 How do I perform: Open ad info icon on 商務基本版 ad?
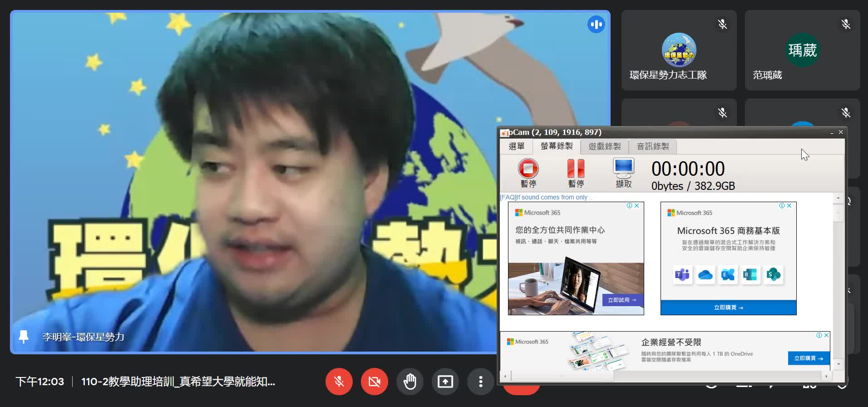pos(782,206)
